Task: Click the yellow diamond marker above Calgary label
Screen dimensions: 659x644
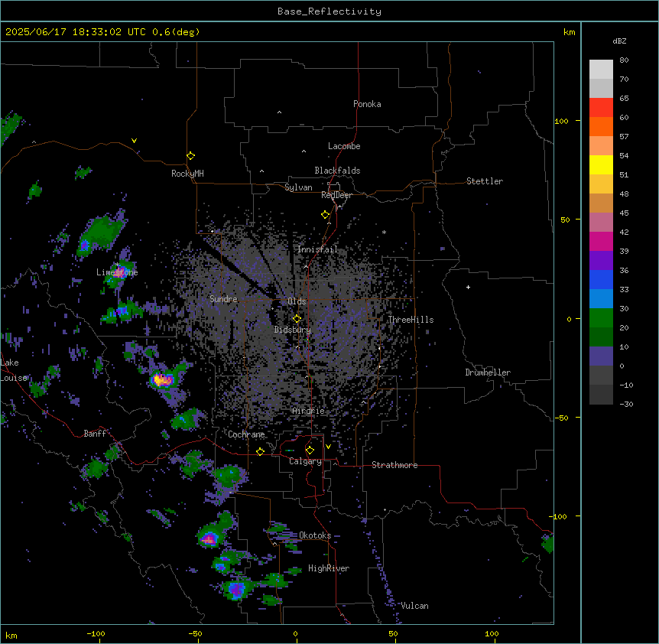Action: pyautogui.click(x=310, y=450)
